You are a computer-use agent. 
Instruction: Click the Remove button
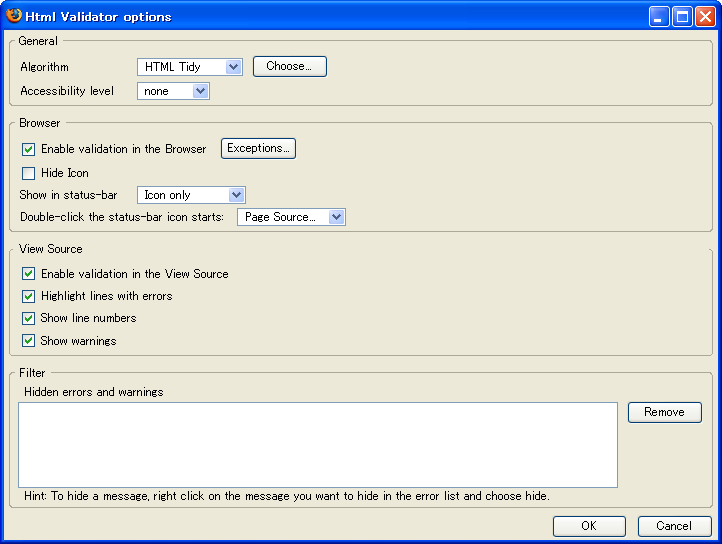pyautogui.click(x=664, y=412)
